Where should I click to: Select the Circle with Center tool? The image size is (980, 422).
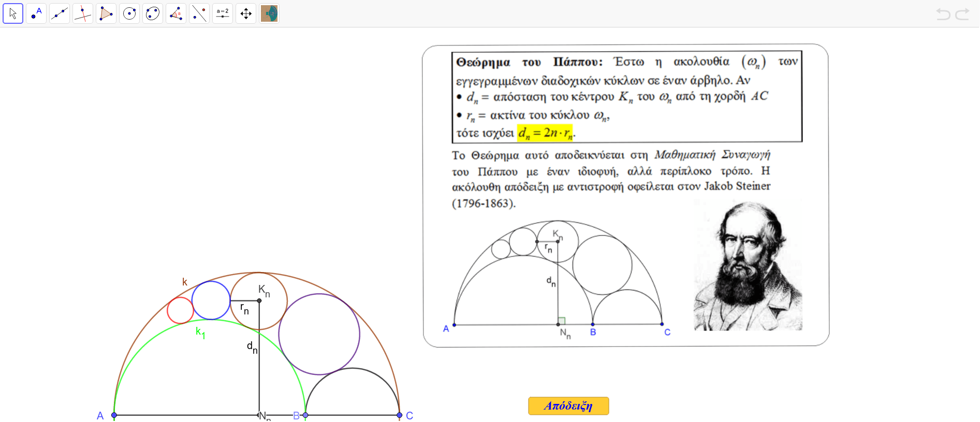click(x=129, y=13)
